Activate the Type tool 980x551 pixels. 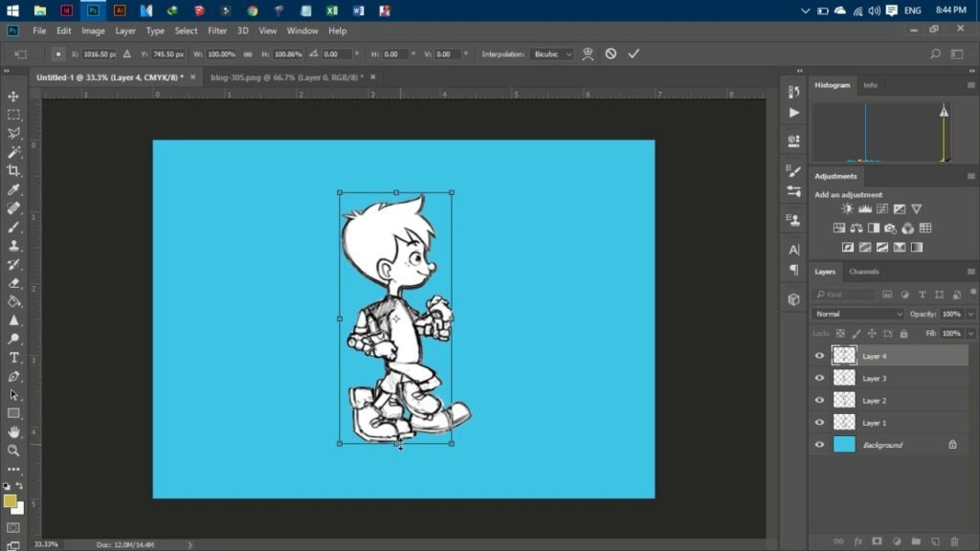pos(13,359)
